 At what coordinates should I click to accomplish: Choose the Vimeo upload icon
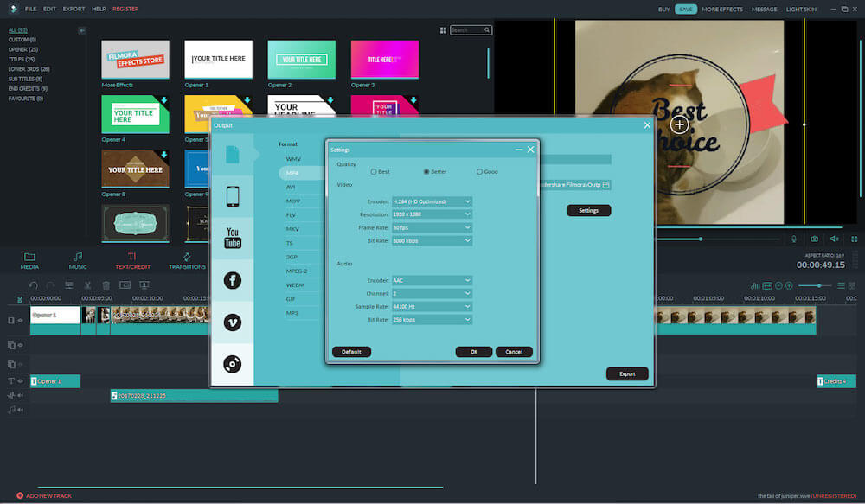pos(233,322)
